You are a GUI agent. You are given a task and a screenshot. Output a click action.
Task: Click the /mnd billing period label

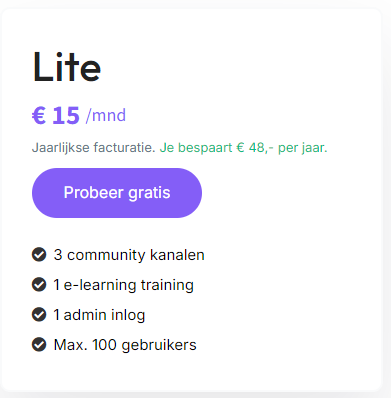point(106,115)
